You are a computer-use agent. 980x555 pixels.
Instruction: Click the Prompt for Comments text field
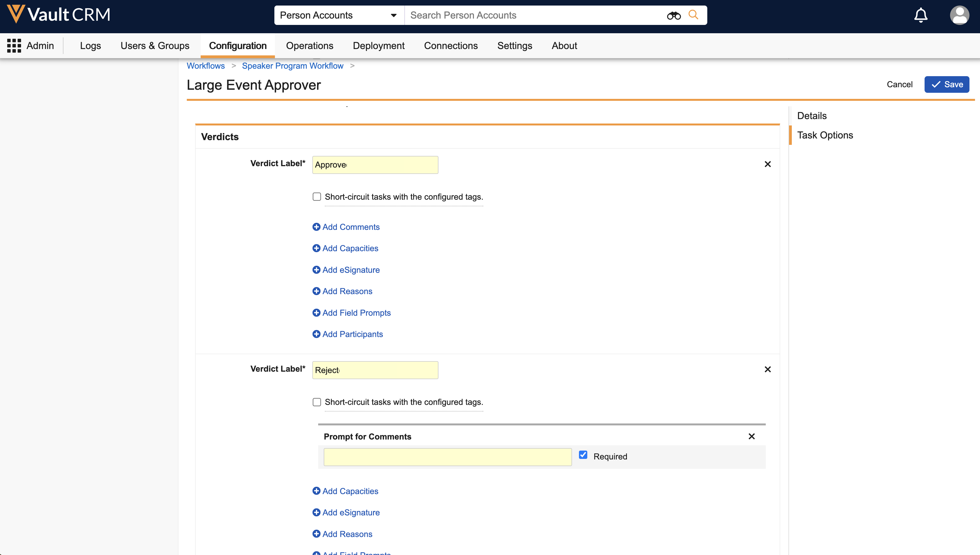coord(447,457)
